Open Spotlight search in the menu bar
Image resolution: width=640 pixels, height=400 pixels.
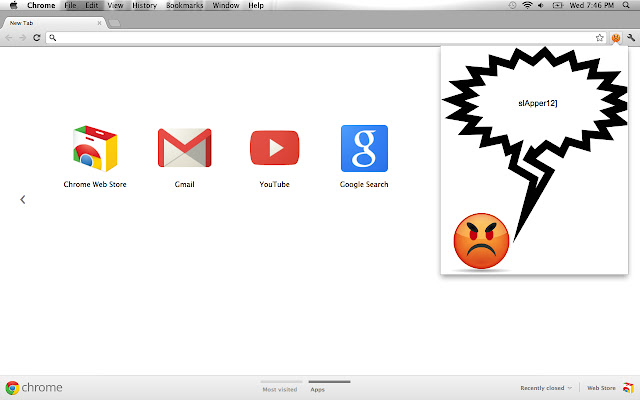pyautogui.click(x=626, y=5)
